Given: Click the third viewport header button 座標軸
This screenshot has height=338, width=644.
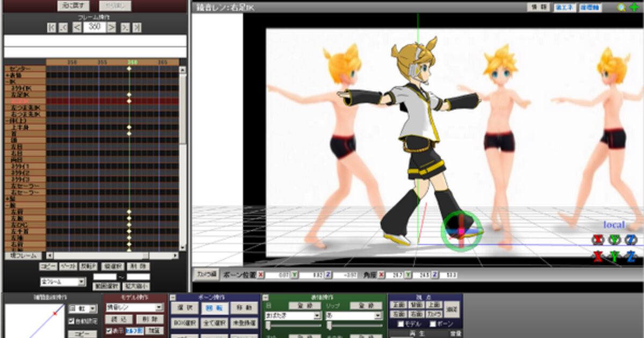Looking at the screenshot, I should pos(590,8).
